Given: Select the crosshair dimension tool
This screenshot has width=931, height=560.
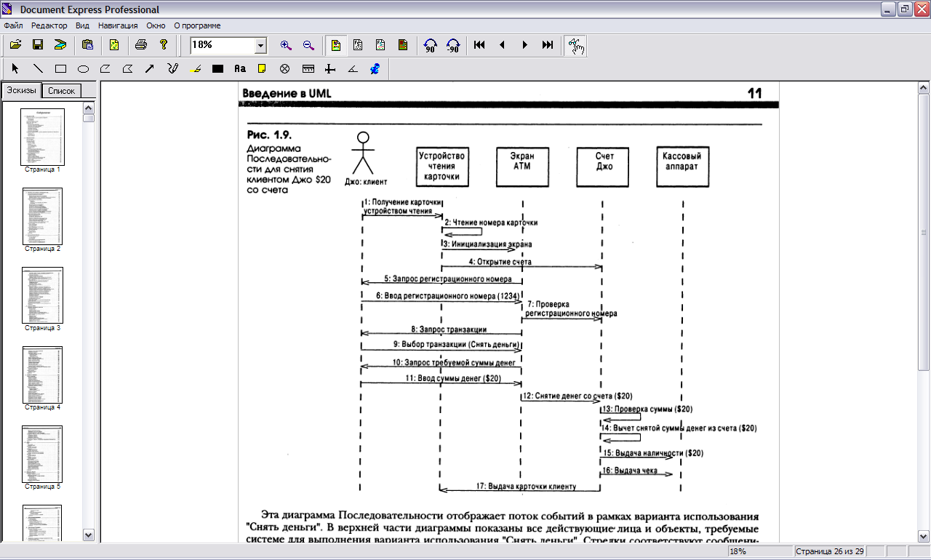Looking at the screenshot, I should (x=329, y=69).
